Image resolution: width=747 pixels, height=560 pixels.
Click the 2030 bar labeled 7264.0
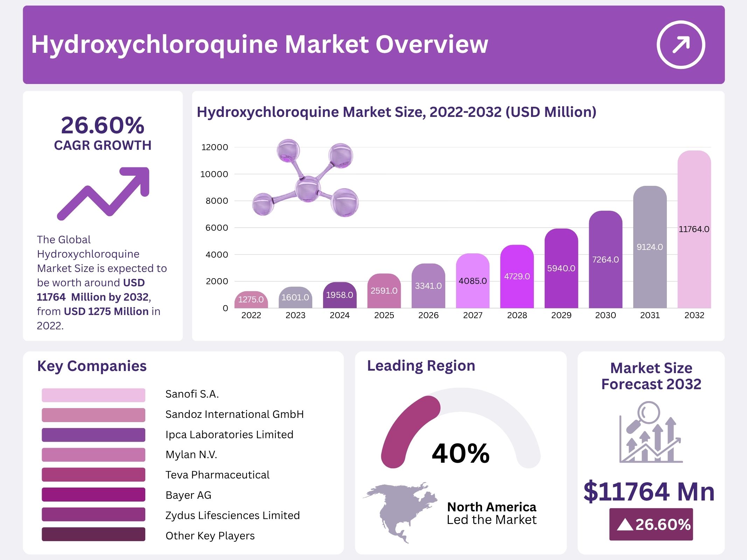pos(605,259)
